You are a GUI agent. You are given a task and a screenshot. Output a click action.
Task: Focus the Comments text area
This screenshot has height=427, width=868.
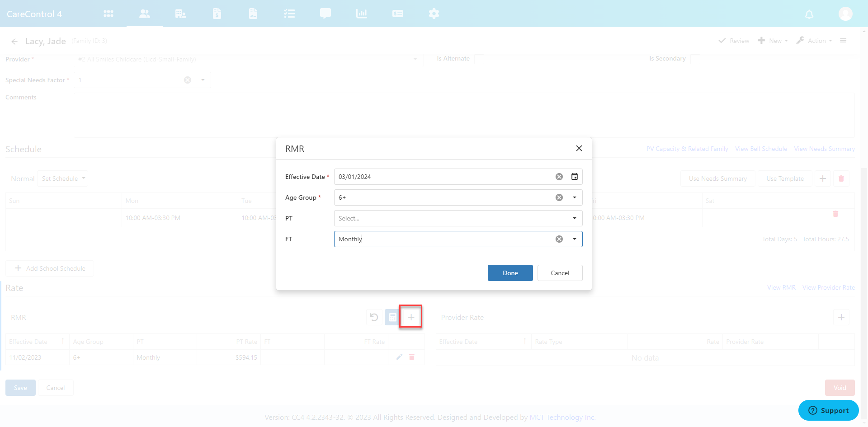464,115
